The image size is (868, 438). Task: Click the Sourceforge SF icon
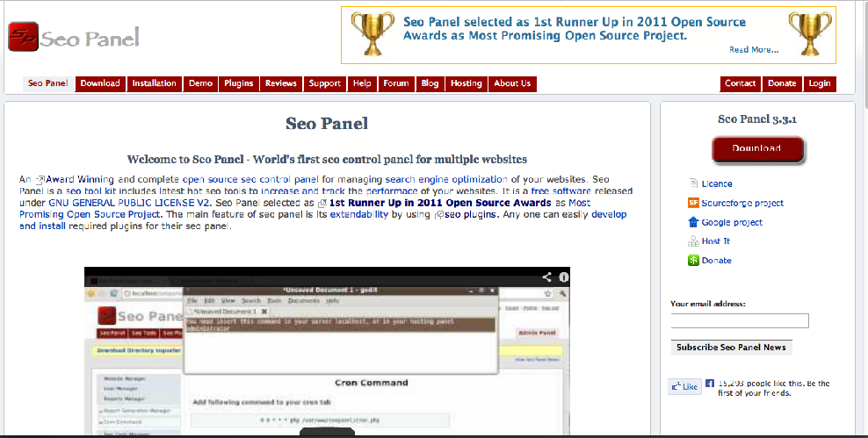tap(693, 203)
